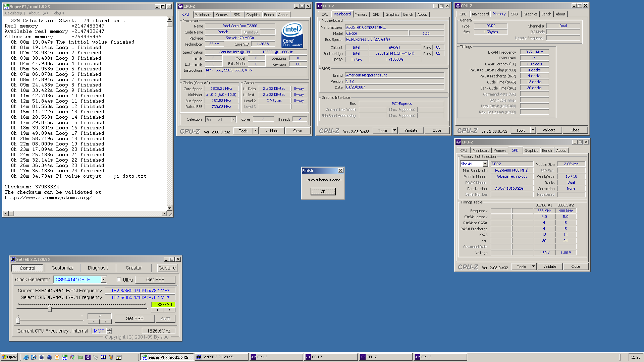Open the Help(H) menu in Super PI
This screenshot has height=362, width=644.
tap(58, 13)
